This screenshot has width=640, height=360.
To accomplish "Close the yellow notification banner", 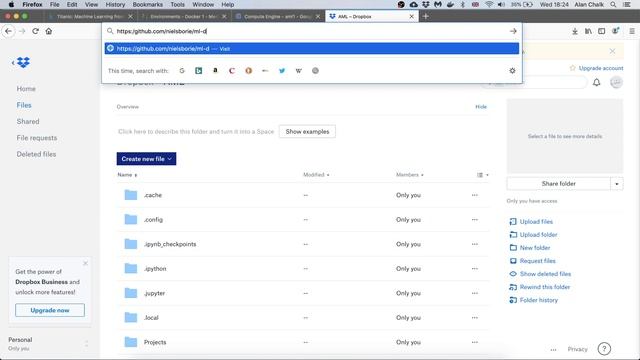I will [612, 51].
